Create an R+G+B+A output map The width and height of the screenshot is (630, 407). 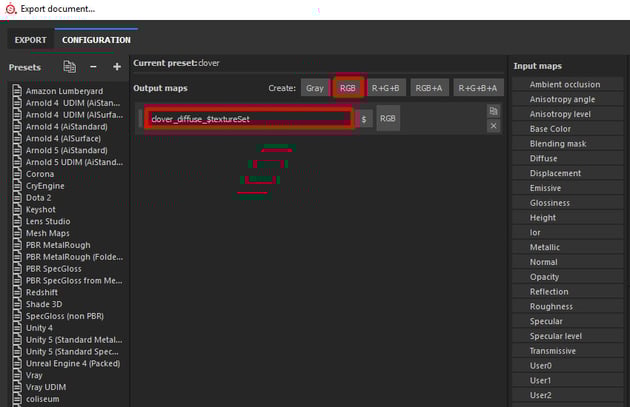[478, 88]
